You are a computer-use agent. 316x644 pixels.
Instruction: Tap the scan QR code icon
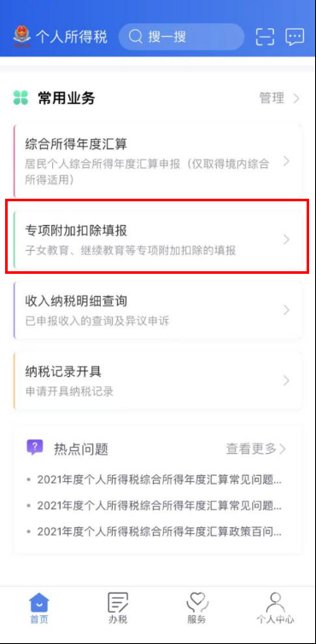pos(265,37)
